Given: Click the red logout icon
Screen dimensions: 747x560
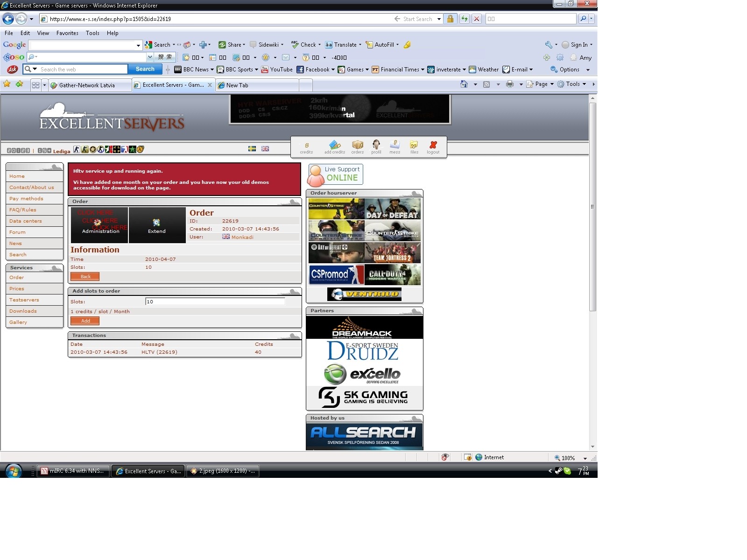Looking at the screenshot, I should point(433,147).
